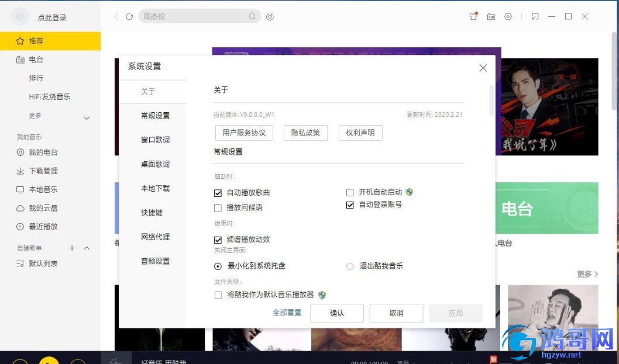Click the 默认列表 playlist icon
This screenshot has height=364, width=619.
[x=20, y=264]
